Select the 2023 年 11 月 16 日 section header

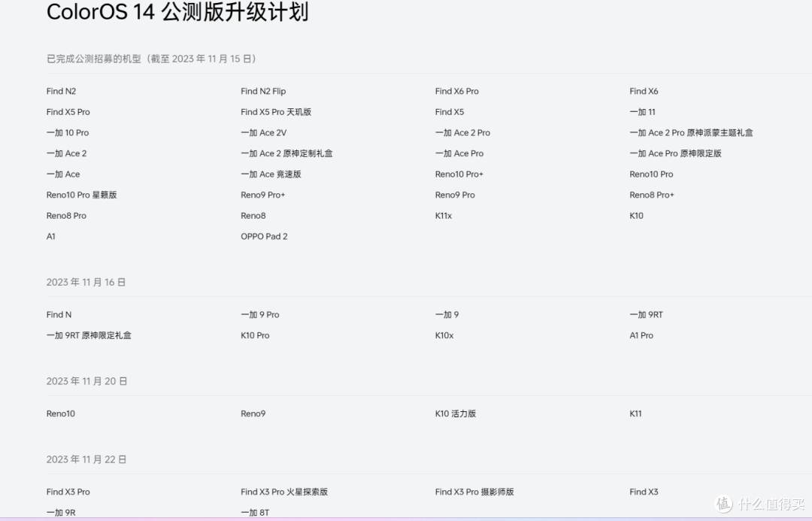point(86,282)
